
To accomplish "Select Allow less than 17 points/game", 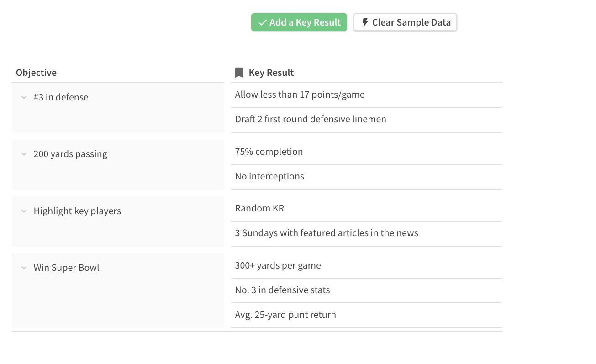I will point(300,95).
